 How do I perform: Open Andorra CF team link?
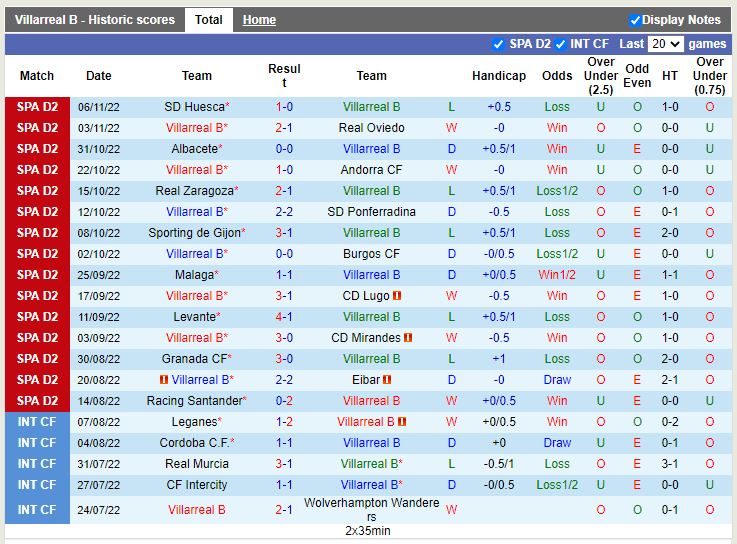pyautogui.click(x=371, y=170)
